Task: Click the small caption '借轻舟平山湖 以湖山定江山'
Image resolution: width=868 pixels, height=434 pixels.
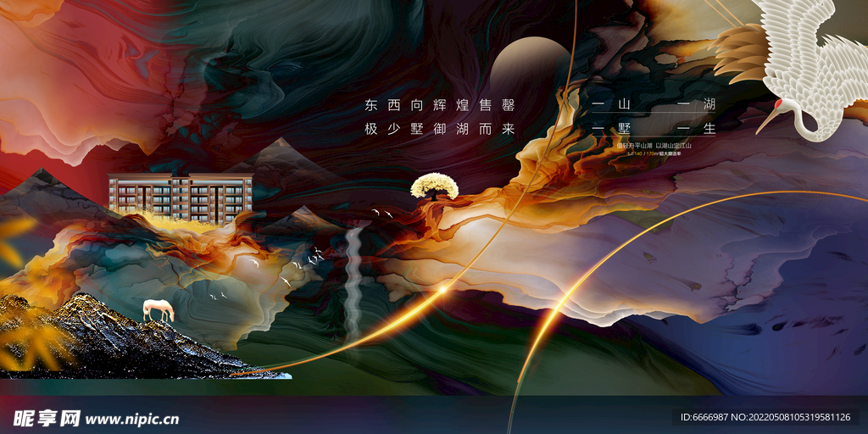Action: [x=654, y=146]
